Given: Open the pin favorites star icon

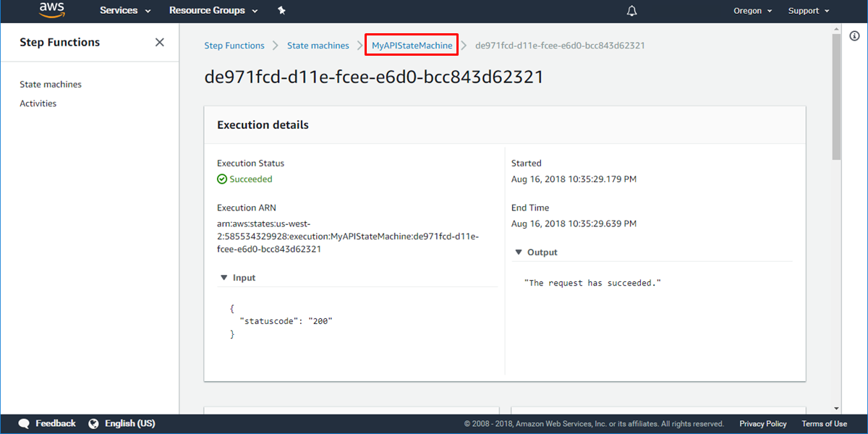Looking at the screenshot, I should pos(281,11).
